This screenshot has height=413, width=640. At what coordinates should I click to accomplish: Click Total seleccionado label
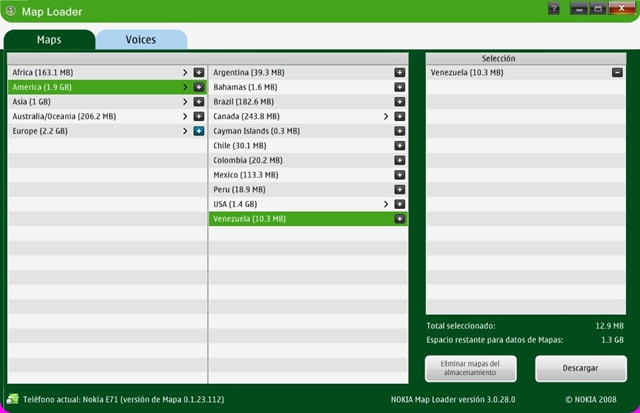point(461,326)
